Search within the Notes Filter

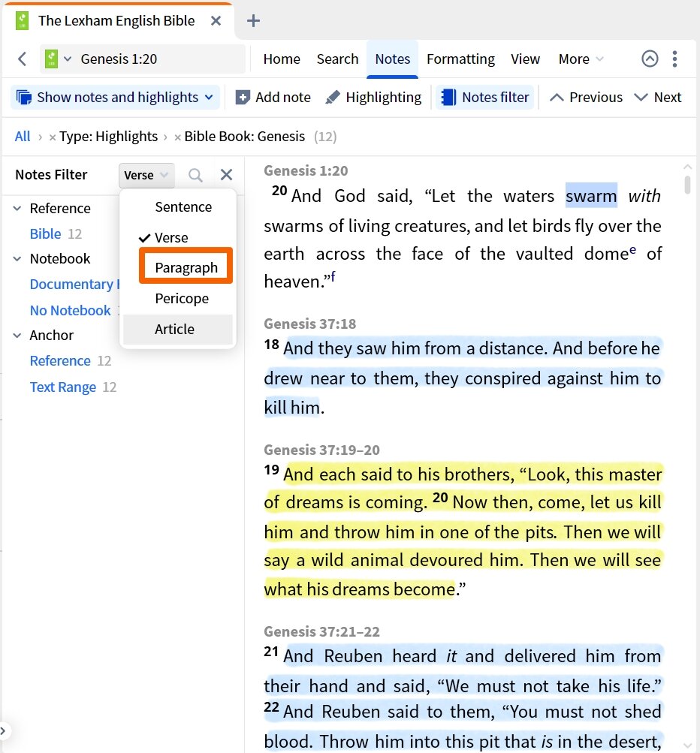195,175
